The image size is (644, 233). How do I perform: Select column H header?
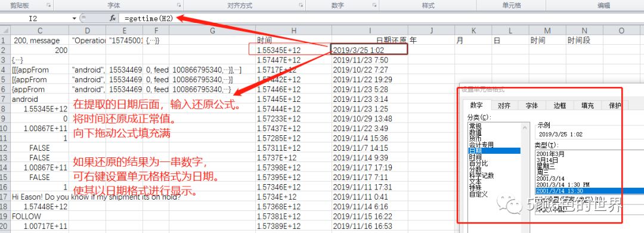coord(293,31)
